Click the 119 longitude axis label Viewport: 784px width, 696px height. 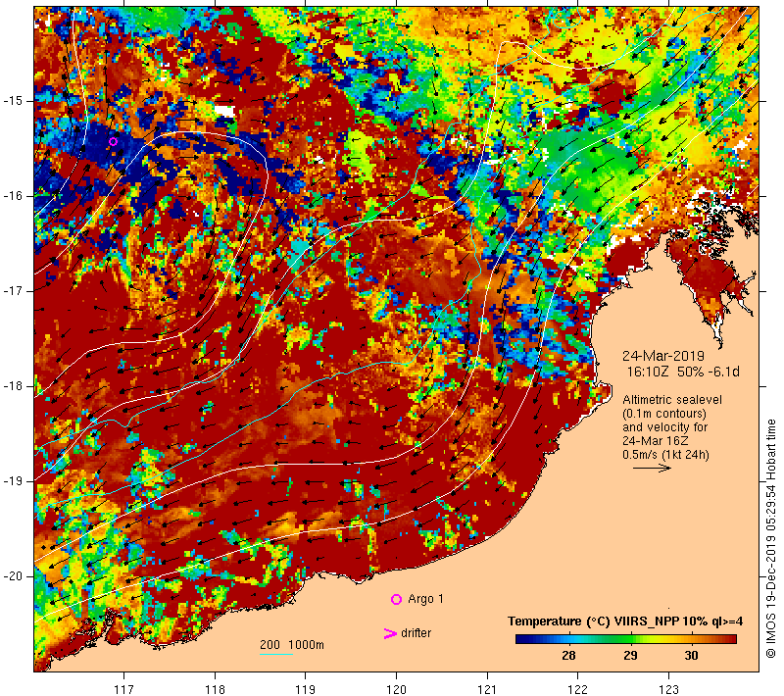[x=305, y=689]
